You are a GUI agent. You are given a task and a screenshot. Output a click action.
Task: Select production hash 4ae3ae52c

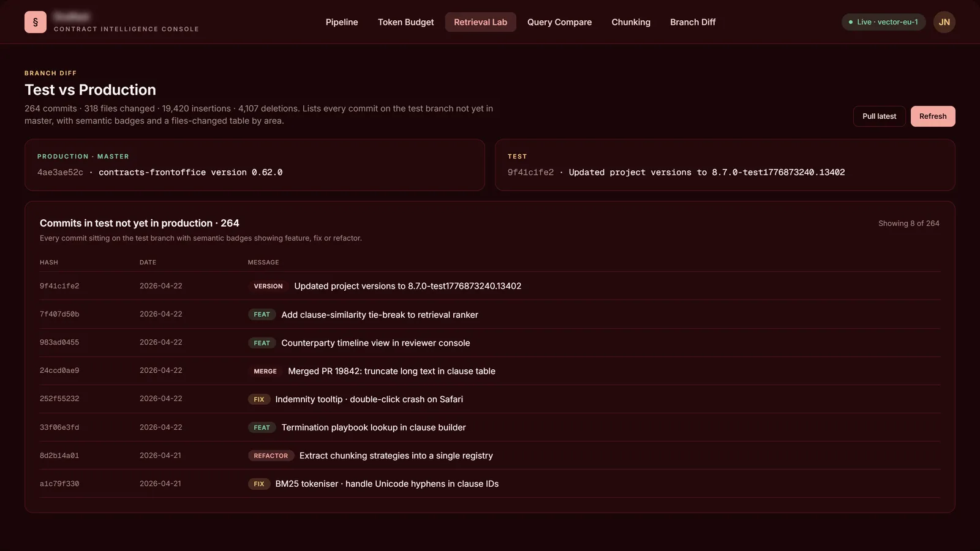click(x=60, y=173)
